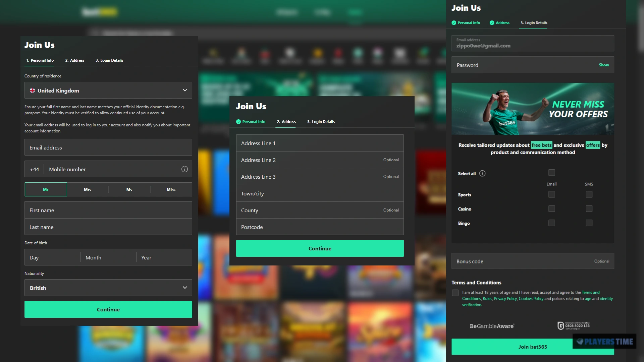This screenshot has width=644, height=362.
Task: Open the Cookies Policy link
Action: (x=531, y=299)
